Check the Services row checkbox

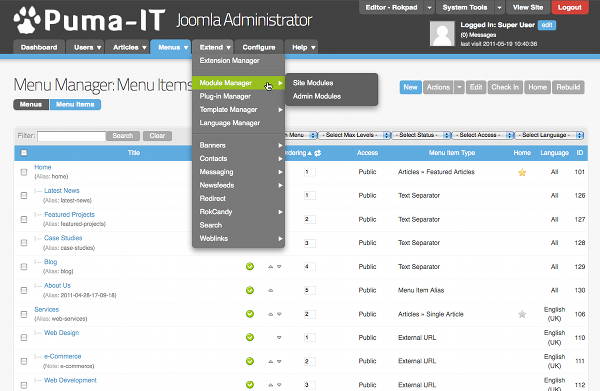coord(24,314)
